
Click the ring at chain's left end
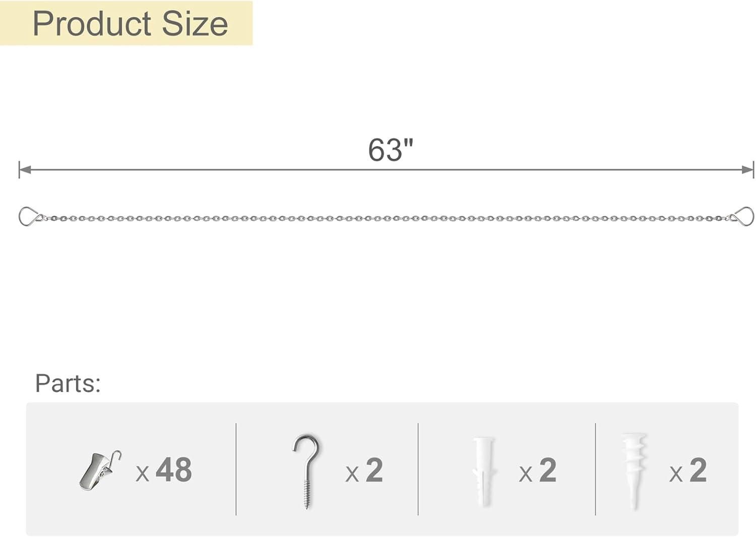pyautogui.click(x=27, y=217)
